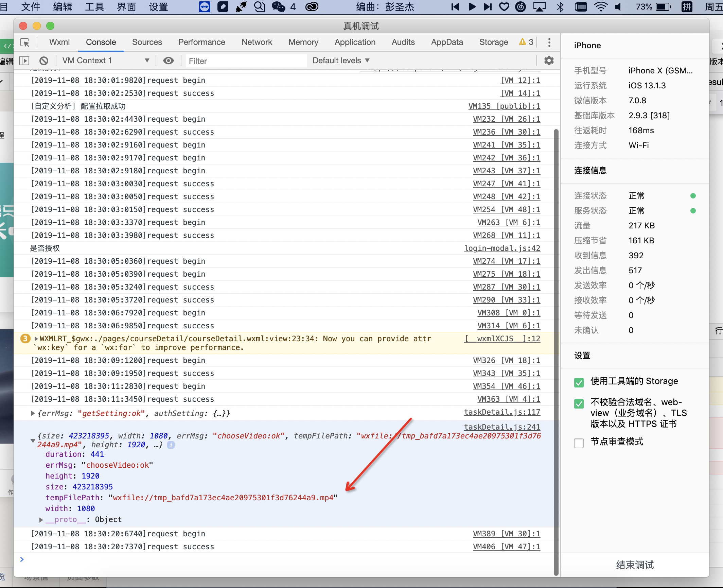Switch input method via the 拼 icon
723x588 pixels.
point(687,7)
